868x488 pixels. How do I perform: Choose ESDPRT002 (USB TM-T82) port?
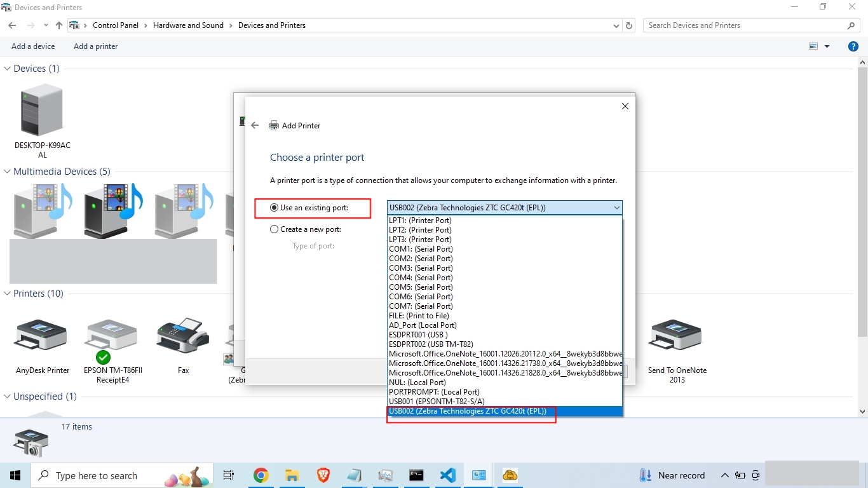click(x=505, y=344)
